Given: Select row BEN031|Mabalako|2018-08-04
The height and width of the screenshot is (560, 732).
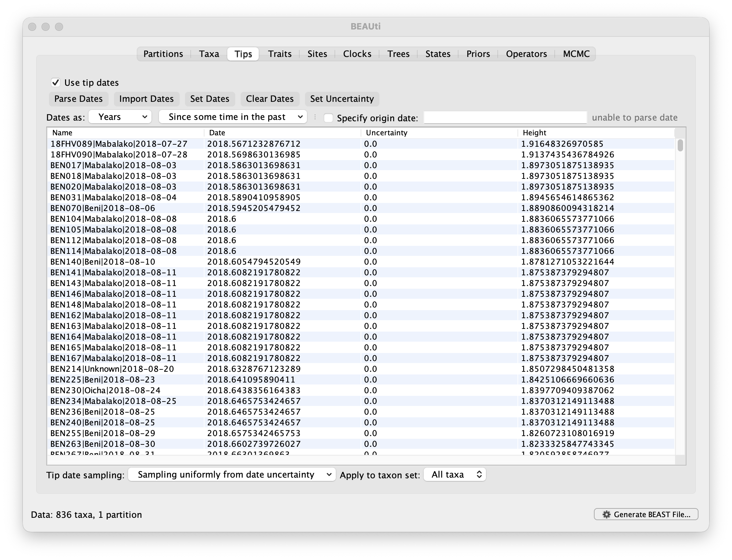Looking at the screenshot, I should point(361,197).
